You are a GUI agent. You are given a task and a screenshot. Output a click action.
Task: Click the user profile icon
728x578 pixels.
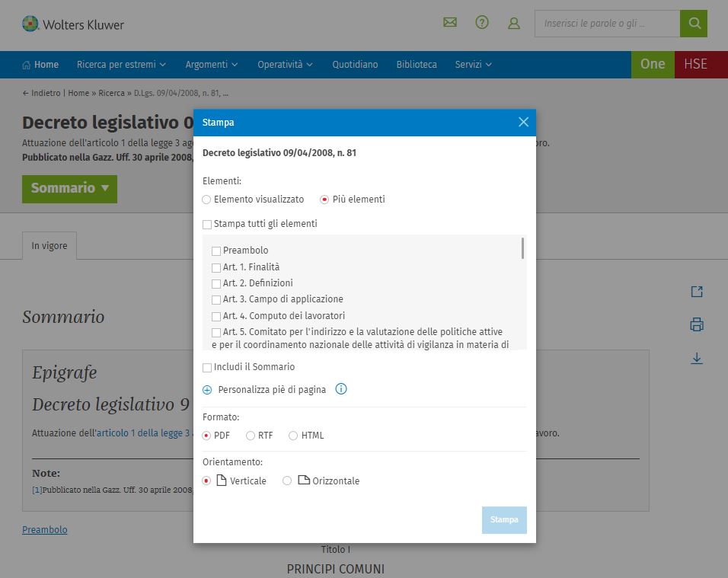click(514, 24)
